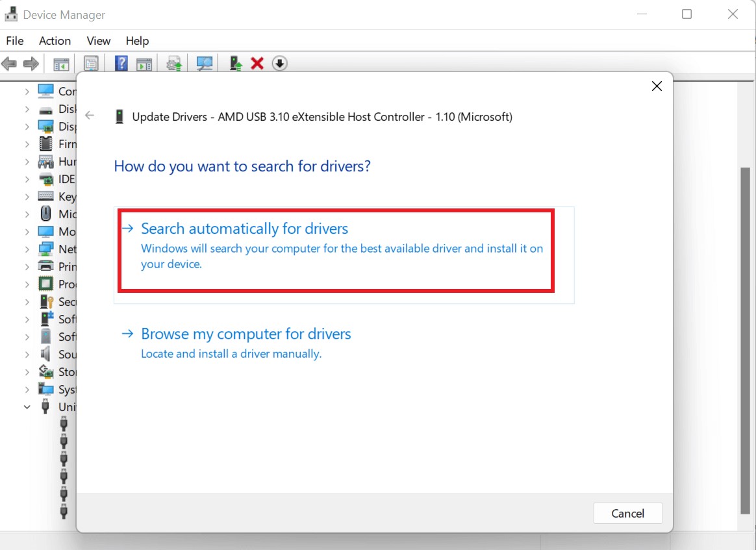Screen dimensions: 756x550
Task: Open the View menu
Action: click(99, 40)
